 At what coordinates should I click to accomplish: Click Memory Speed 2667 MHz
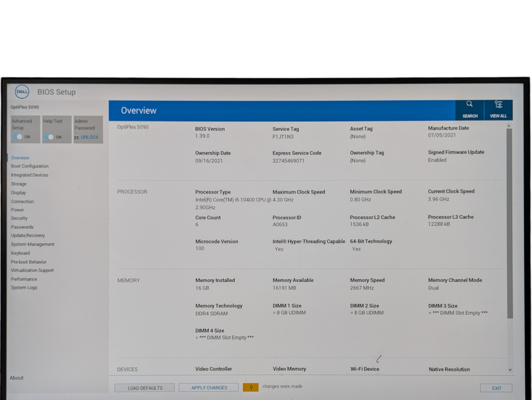click(x=362, y=288)
